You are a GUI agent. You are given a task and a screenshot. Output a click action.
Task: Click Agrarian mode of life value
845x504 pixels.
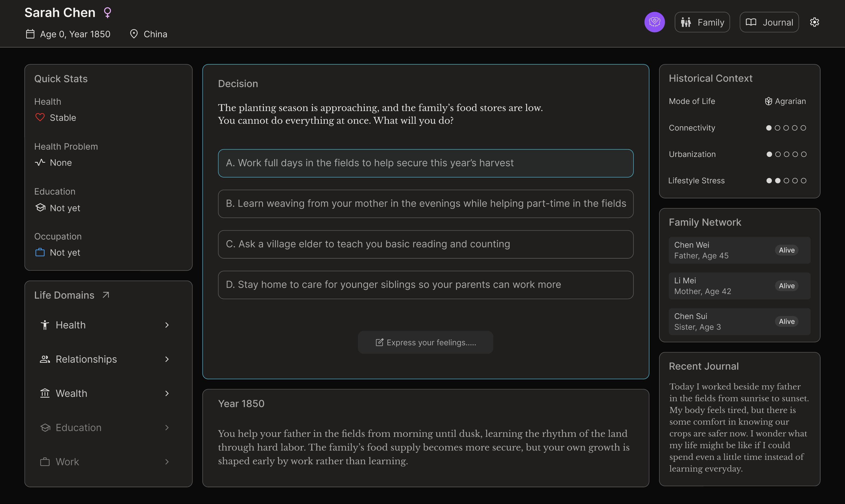point(790,101)
